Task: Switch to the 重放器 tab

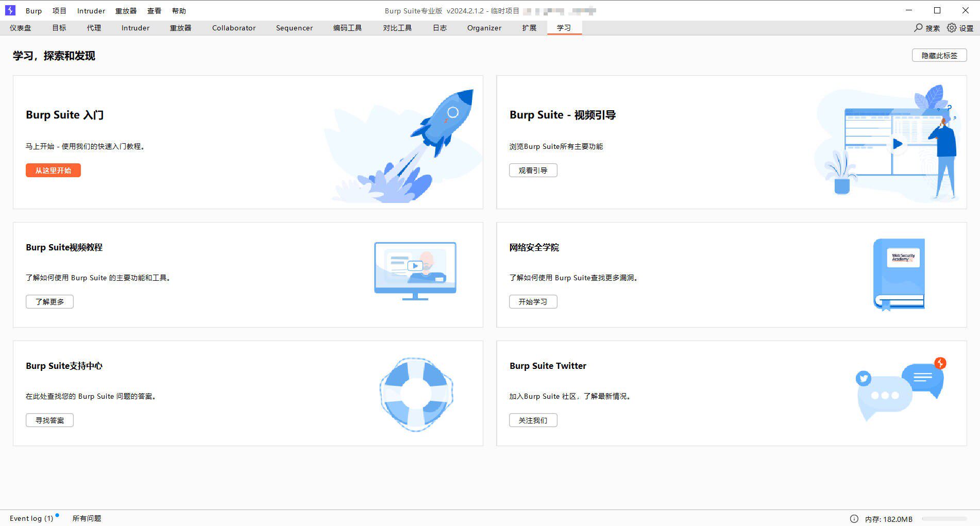Action: pos(181,28)
